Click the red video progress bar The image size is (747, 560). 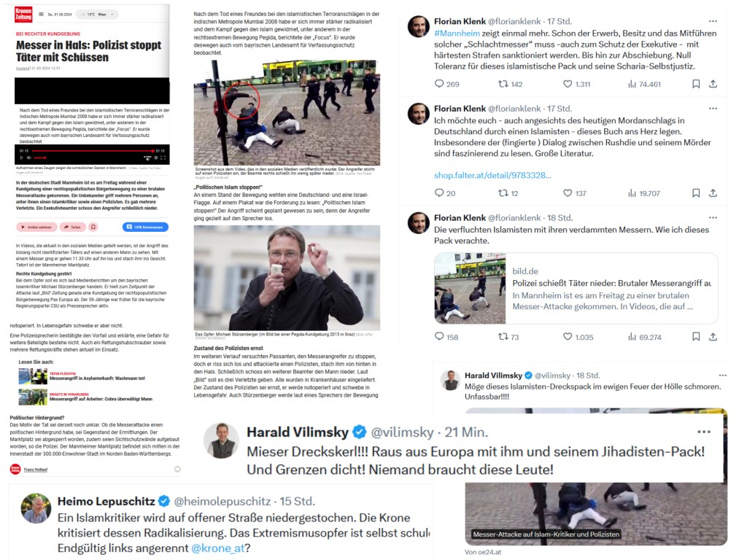pyautogui.click(x=92, y=151)
